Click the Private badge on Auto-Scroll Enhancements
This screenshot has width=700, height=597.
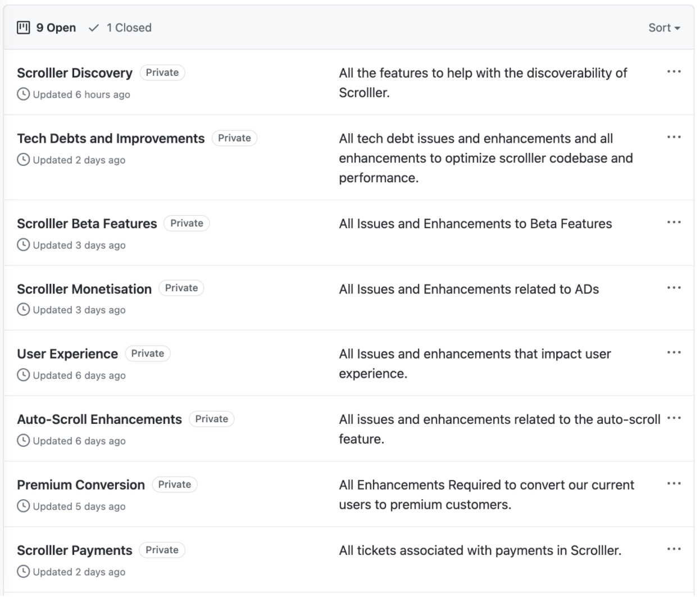[x=211, y=419]
